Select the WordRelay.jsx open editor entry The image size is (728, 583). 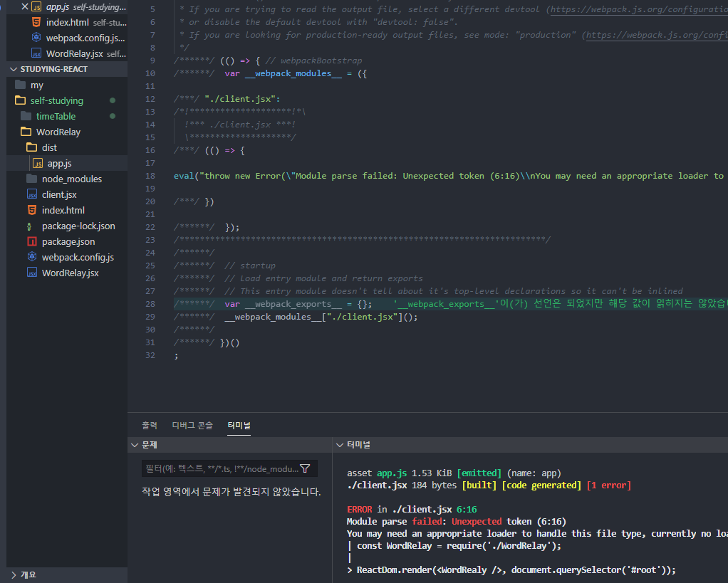(67, 54)
